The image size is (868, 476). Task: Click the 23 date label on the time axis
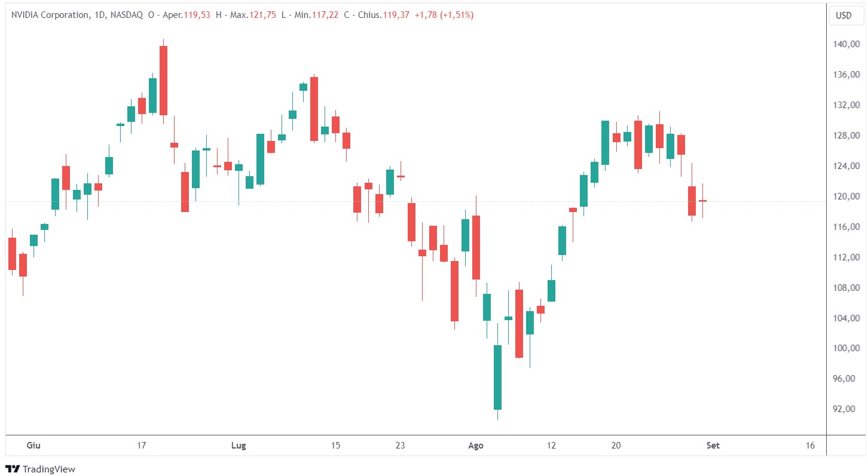click(400, 446)
